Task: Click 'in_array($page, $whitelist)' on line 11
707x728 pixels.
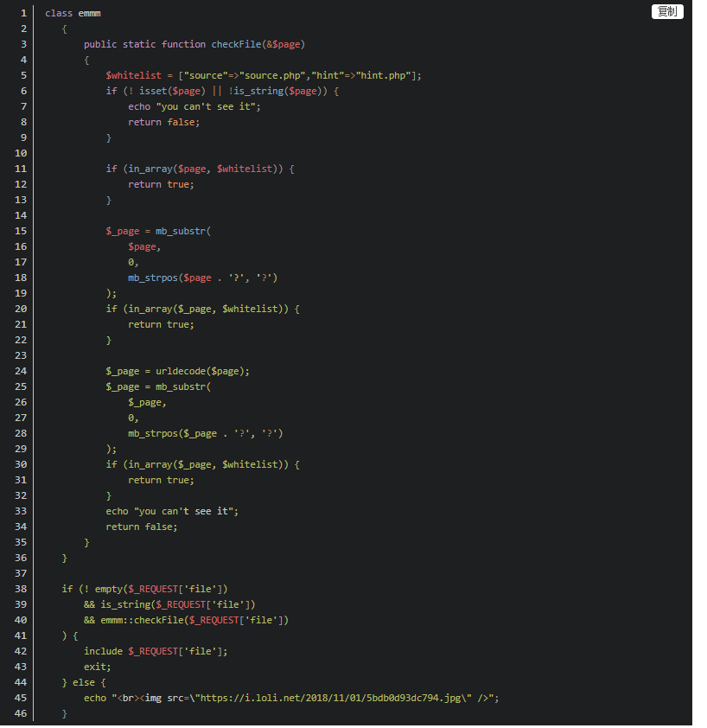Action: [202, 169]
